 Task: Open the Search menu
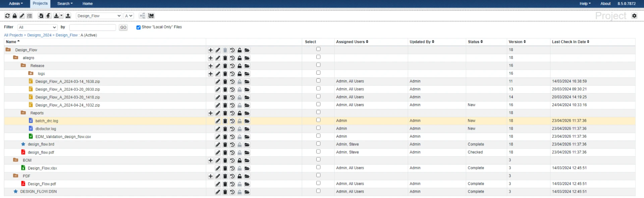point(65,4)
